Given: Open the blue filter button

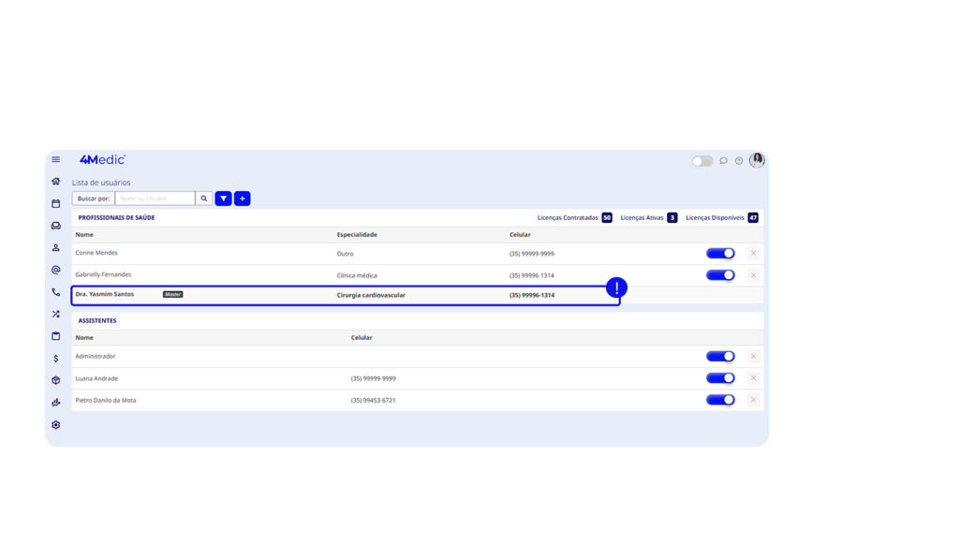Looking at the screenshot, I should point(224,199).
